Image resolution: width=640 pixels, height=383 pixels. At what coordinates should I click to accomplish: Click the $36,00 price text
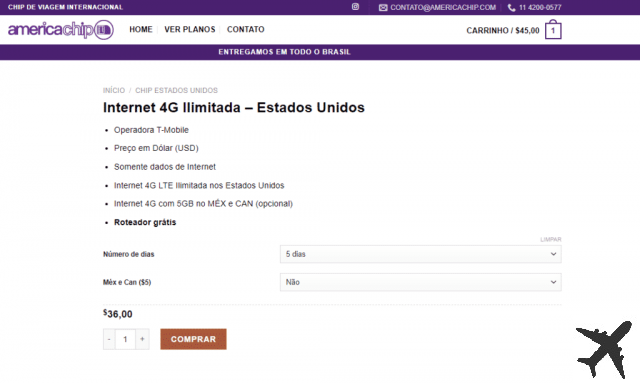118,314
